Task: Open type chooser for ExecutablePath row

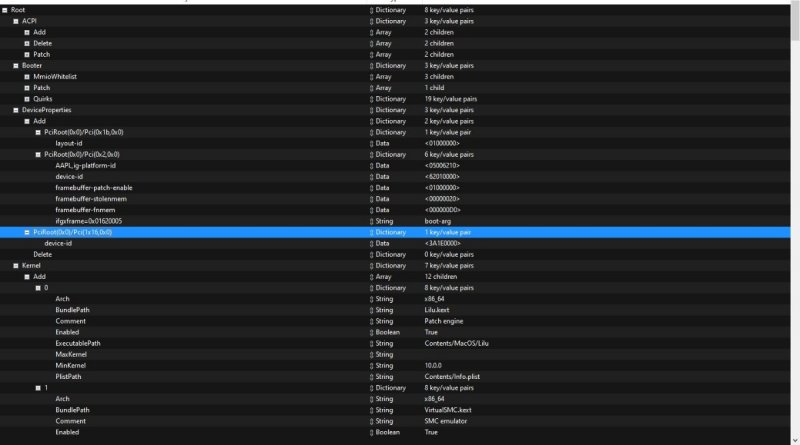Action: click(x=371, y=343)
